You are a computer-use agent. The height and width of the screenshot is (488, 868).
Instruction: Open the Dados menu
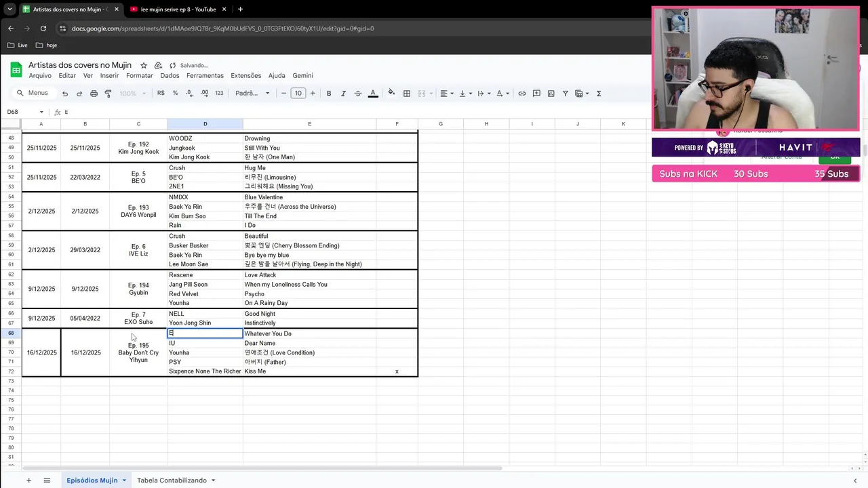point(170,75)
